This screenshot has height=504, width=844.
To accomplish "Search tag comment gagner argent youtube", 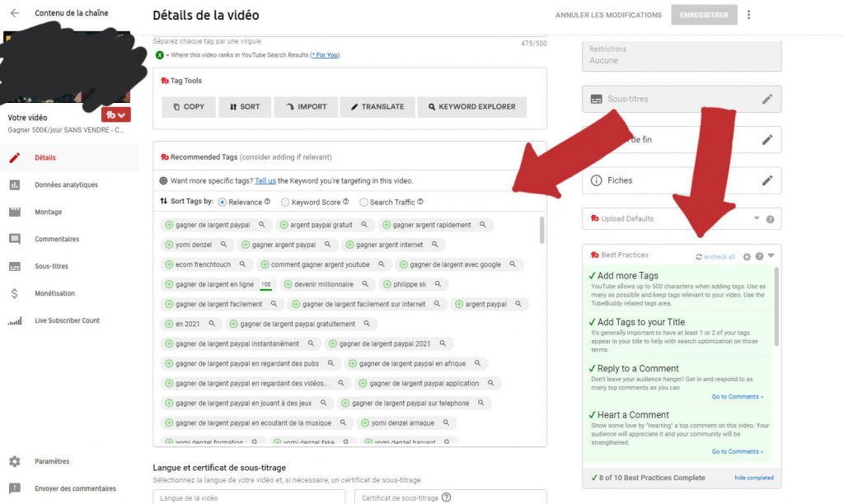I will (381, 264).
